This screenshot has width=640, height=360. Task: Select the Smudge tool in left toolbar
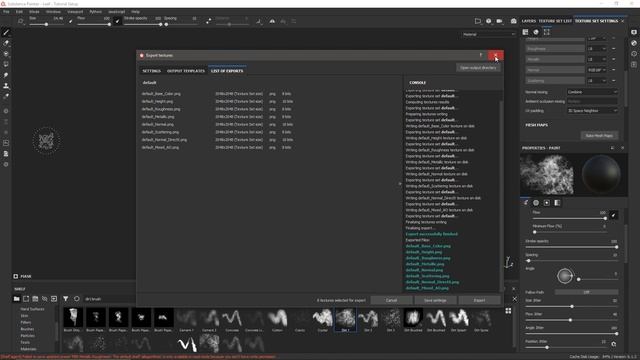[x=6, y=75]
